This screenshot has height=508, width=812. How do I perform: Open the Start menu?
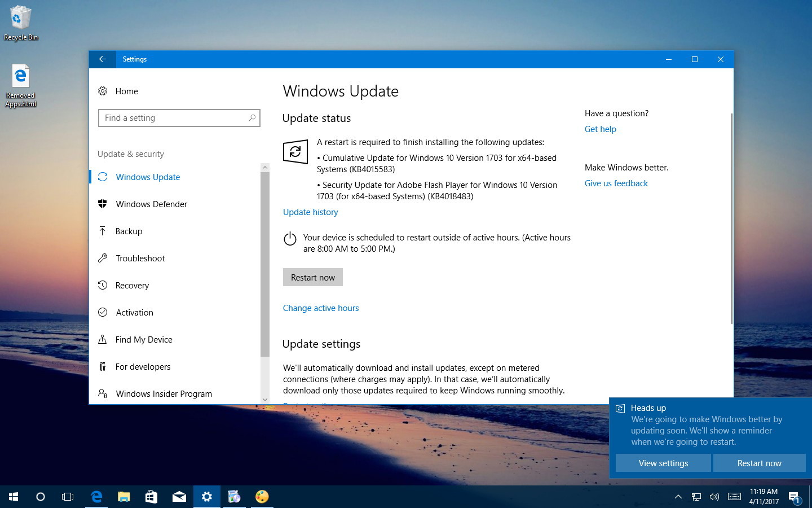[14, 497]
